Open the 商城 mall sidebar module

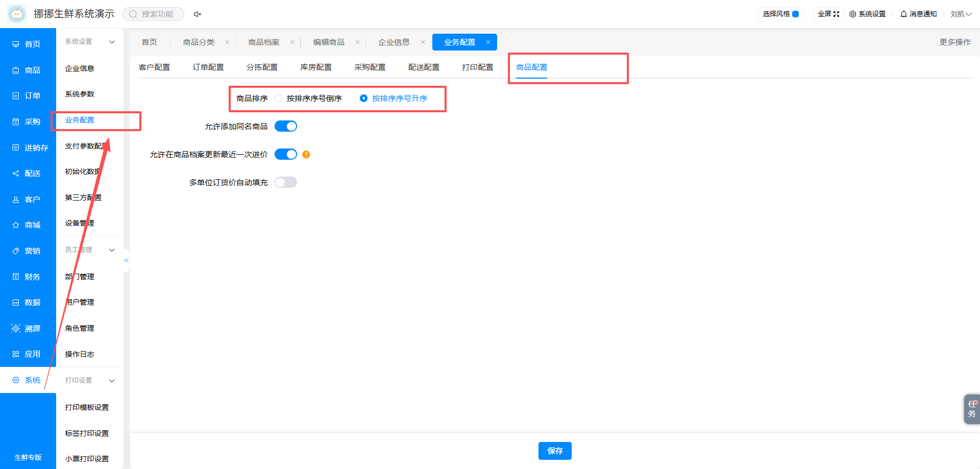tap(27, 225)
